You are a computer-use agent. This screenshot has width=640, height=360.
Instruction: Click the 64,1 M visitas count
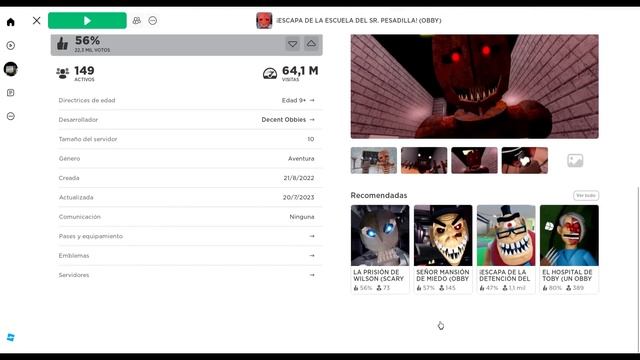[x=300, y=71]
